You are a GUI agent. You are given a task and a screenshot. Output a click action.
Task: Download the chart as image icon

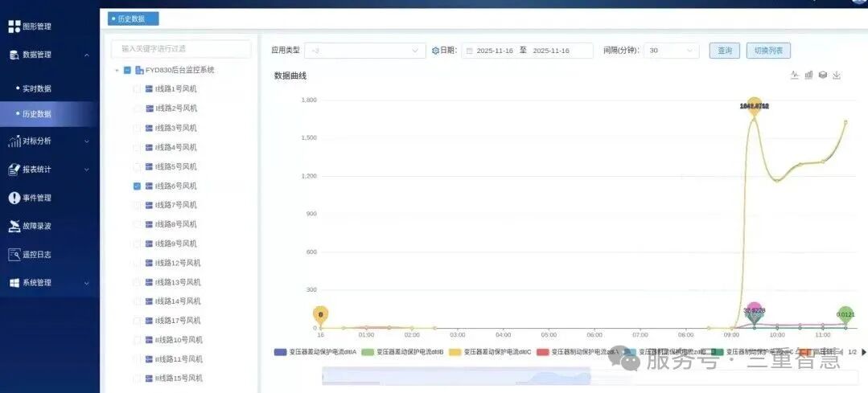click(x=837, y=75)
